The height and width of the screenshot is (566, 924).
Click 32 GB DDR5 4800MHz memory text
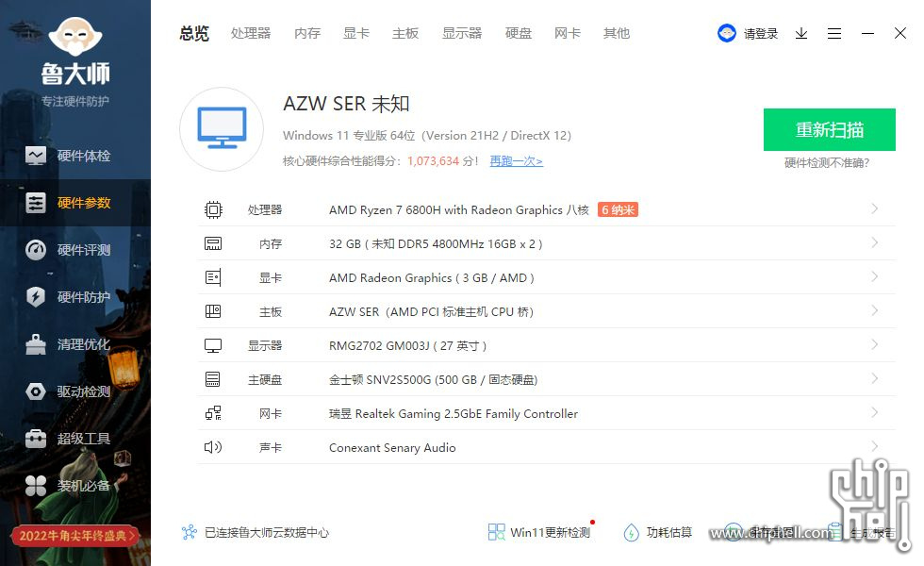(436, 243)
